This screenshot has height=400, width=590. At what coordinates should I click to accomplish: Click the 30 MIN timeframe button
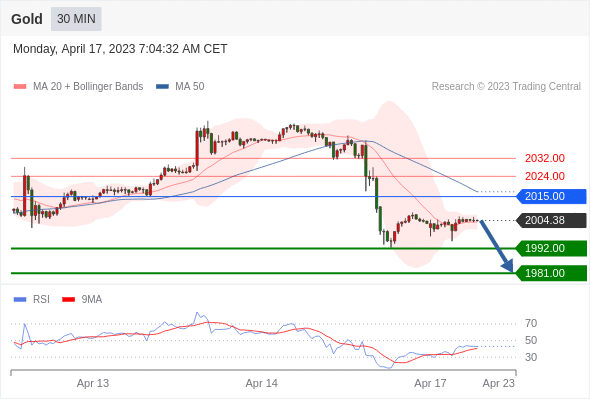[76, 19]
